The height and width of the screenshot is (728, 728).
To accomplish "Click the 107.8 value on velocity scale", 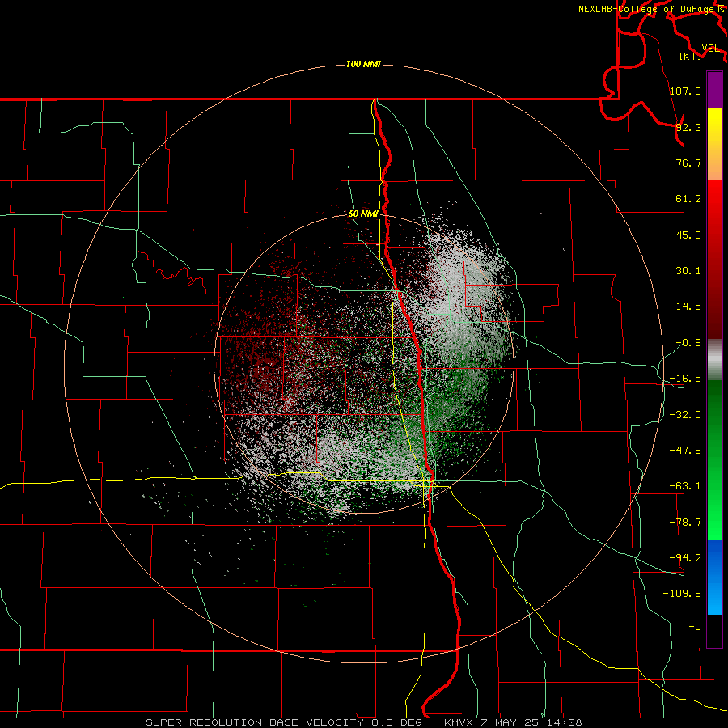I will pos(685,91).
